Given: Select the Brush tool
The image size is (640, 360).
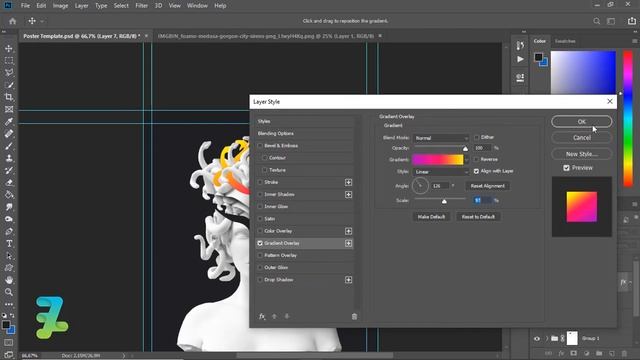Looking at the screenshot, I should [9, 146].
